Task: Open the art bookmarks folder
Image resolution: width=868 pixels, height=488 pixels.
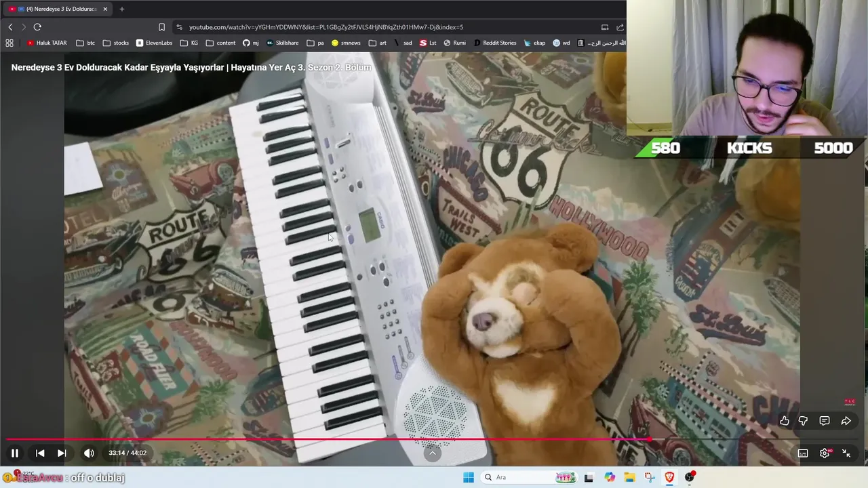Action: tap(378, 43)
